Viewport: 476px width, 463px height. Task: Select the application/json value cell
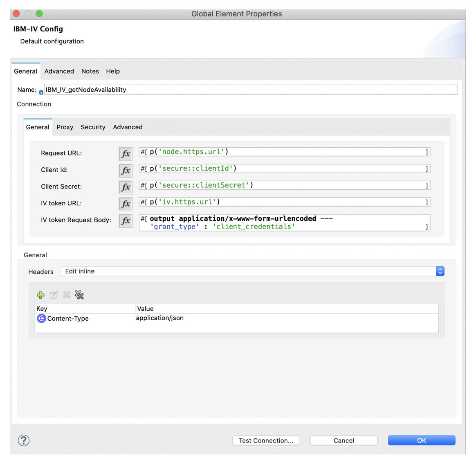[x=159, y=318]
